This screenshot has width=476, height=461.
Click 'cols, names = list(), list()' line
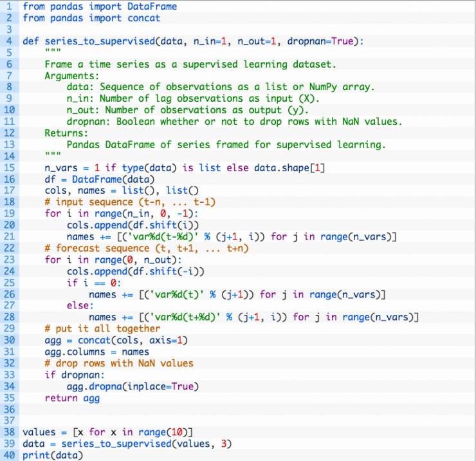point(122,191)
